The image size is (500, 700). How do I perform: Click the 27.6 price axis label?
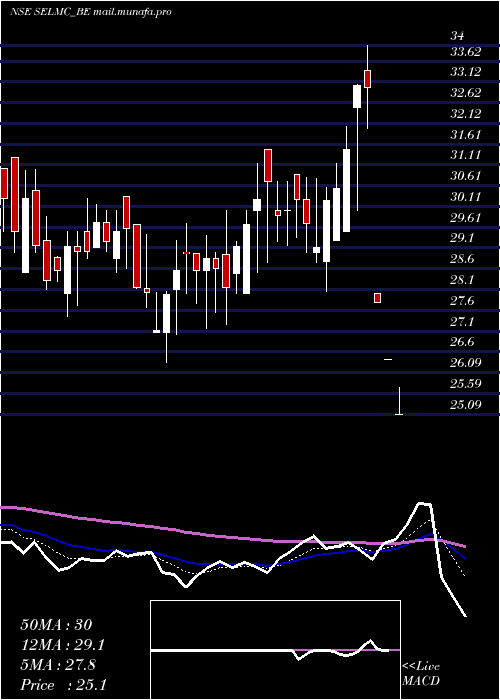click(x=462, y=300)
